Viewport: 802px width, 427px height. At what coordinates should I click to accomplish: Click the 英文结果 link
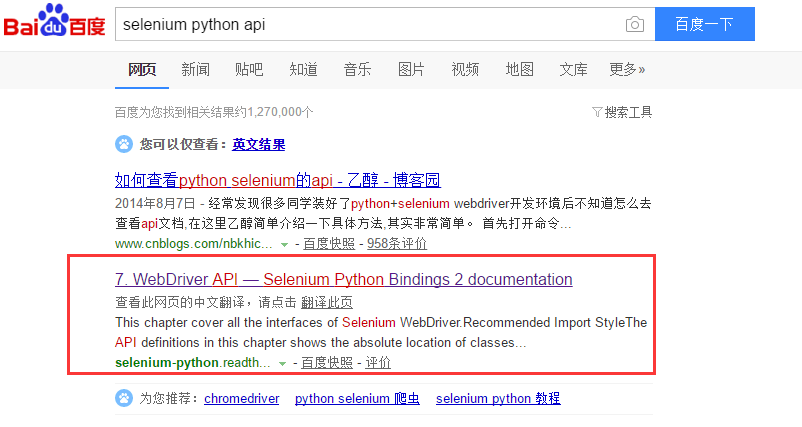coord(259,144)
